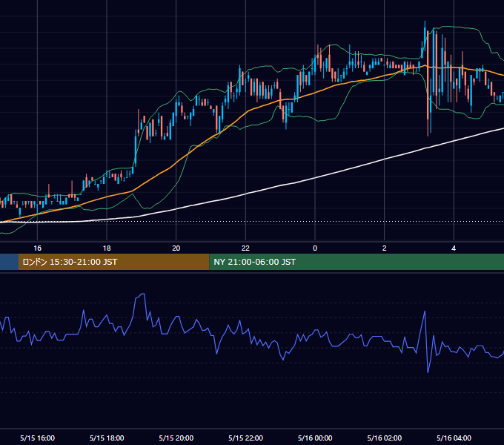
Task: Click the 4 time-axis label
Action: (x=454, y=248)
